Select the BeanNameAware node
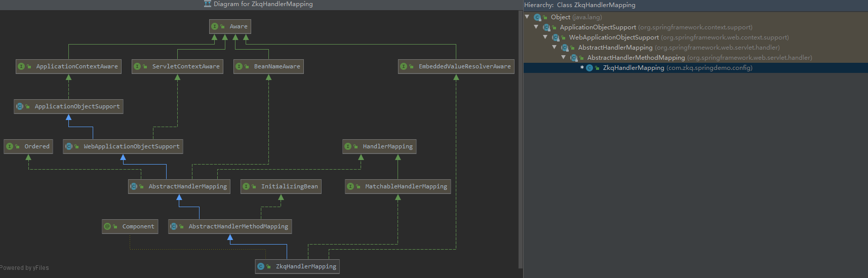The height and width of the screenshot is (278, 868). tap(268, 66)
